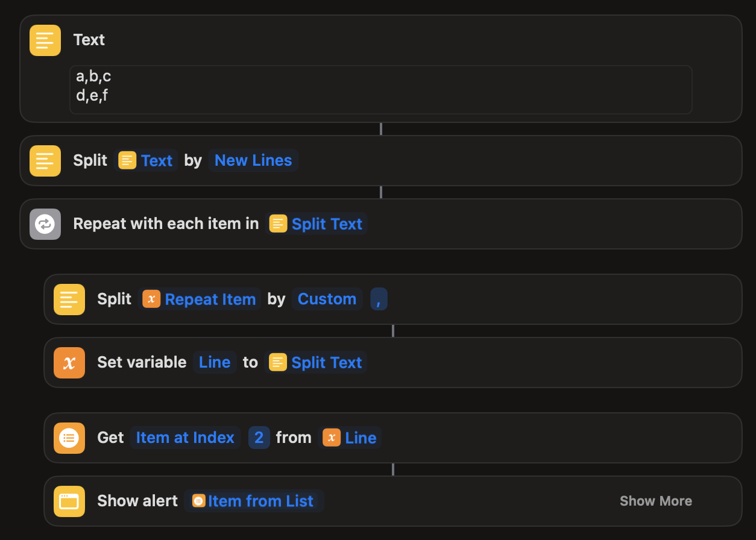Click the Get Item from List icon
Image resolution: width=756 pixels, height=540 pixels.
tap(69, 438)
